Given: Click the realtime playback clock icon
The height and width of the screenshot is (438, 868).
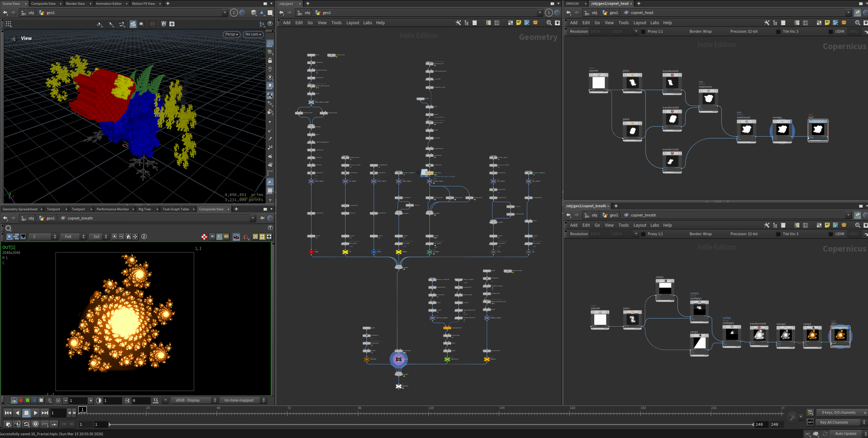Looking at the screenshot, I should point(35,424).
